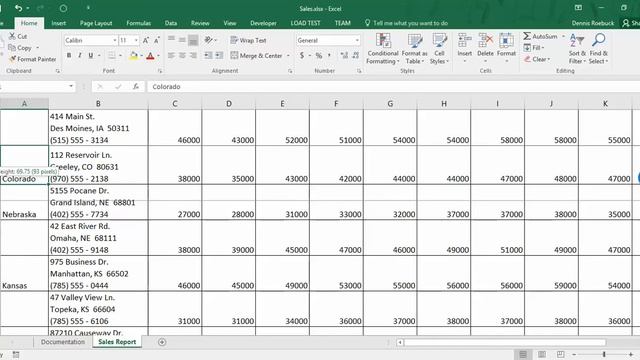This screenshot has height=360, width=640.
Task: Click Delete cells button
Action: [485, 48]
